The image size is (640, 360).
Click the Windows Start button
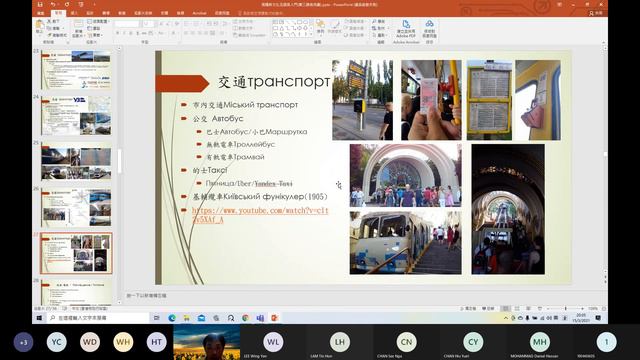(x=39, y=318)
